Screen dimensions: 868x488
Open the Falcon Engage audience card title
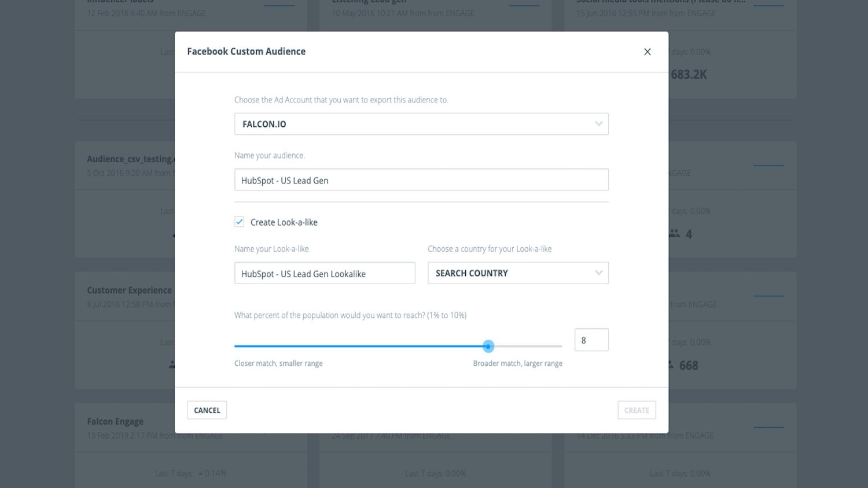[x=115, y=421]
